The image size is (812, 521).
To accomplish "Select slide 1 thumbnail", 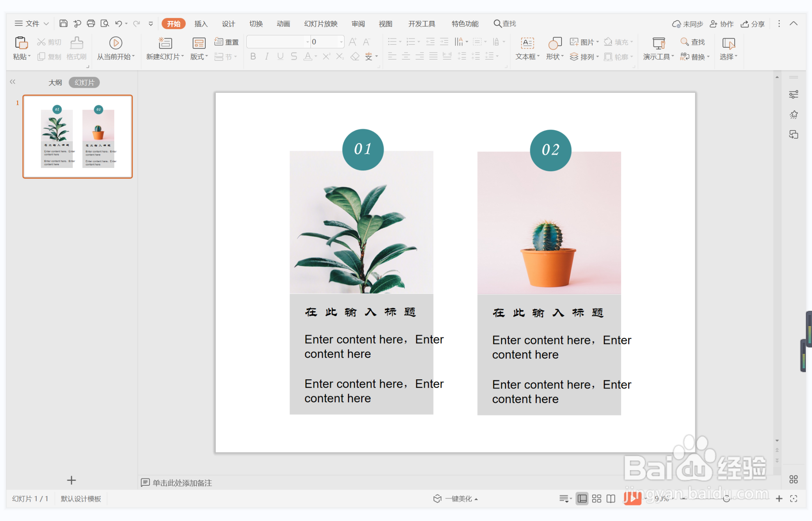I will (x=78, y=137).
